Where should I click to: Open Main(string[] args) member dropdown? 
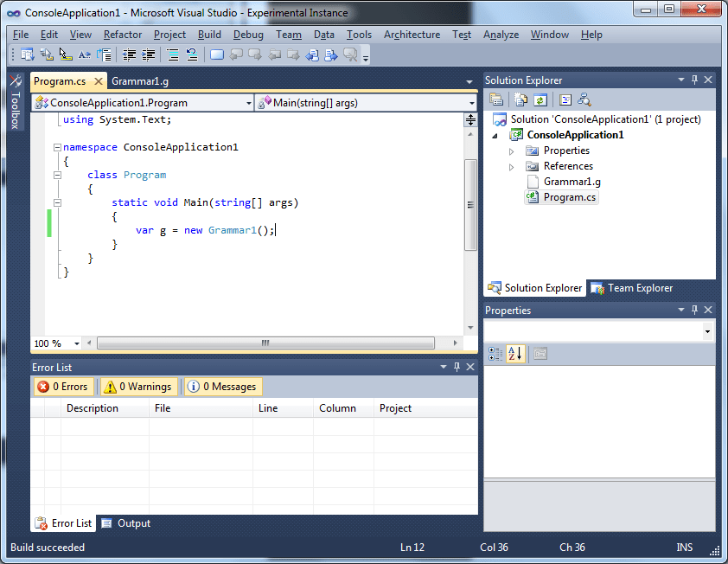coord(472,103)
